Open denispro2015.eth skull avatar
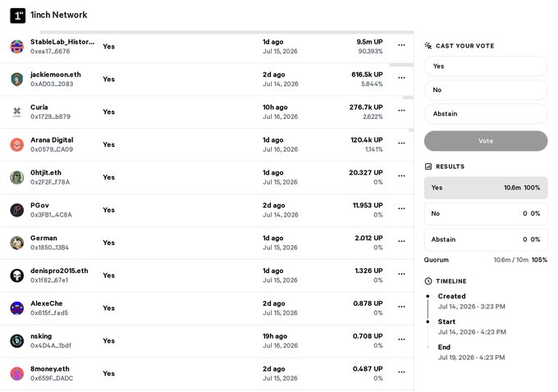This screenshot has width=558, height=392. coord(16,276)
